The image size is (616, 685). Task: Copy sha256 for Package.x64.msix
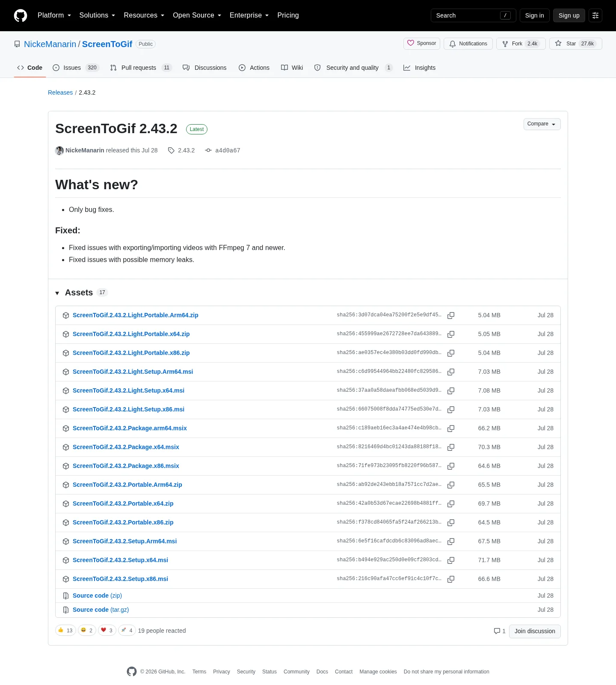451,447
